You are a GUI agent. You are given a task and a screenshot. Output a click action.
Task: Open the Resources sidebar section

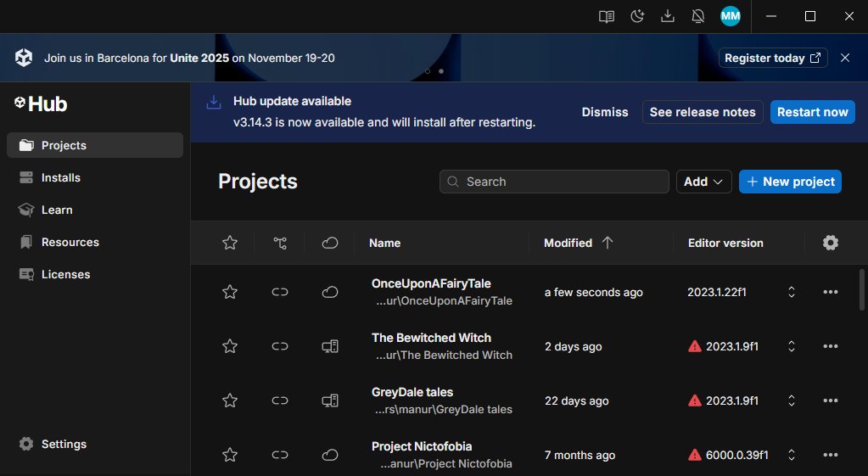tap(95, 242)
